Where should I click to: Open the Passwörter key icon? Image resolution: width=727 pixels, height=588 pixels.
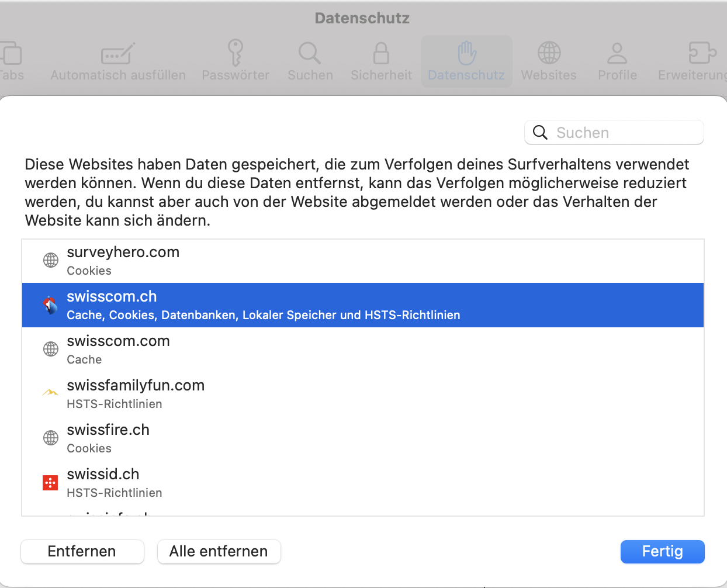pyautogui.click(x=235, y=53)
